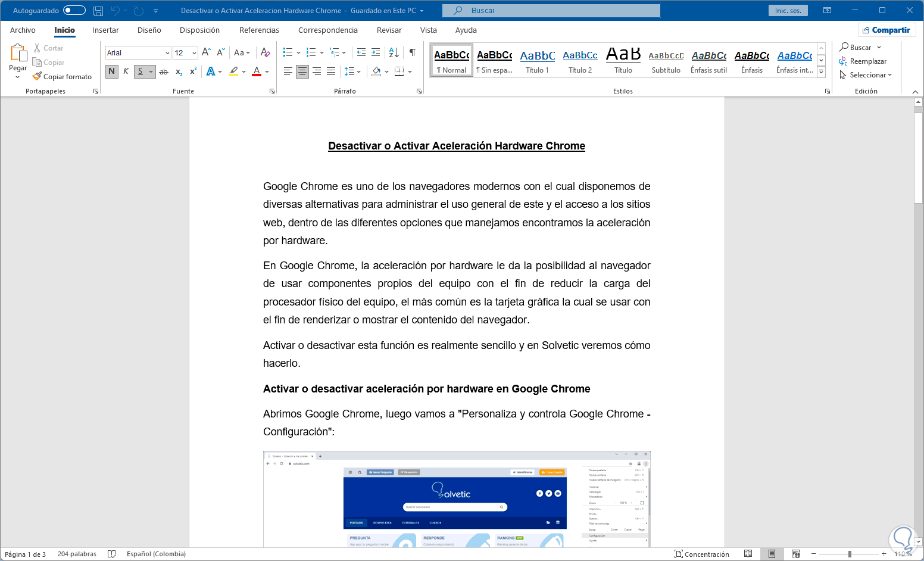Toggle superscript formatting

[193, 71]
